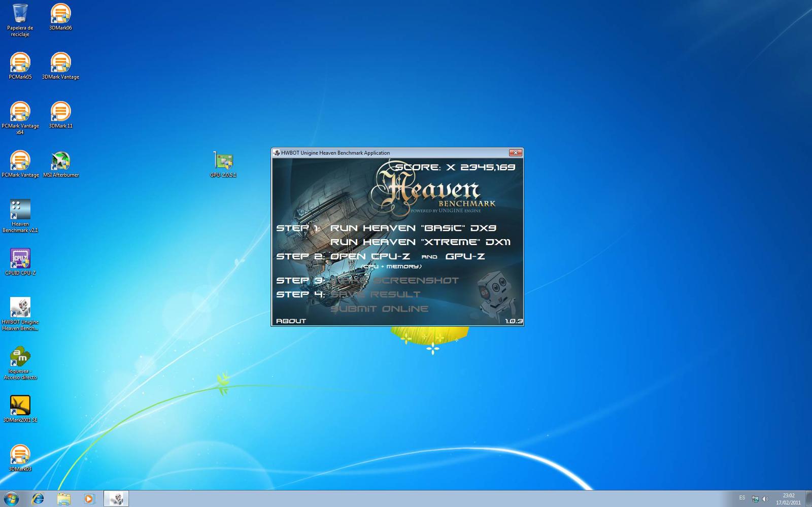This screenshot has width=812, height=507.
Task: Click the 3DMark 11 desktop shortcut
Action: (x=60, y=115)
